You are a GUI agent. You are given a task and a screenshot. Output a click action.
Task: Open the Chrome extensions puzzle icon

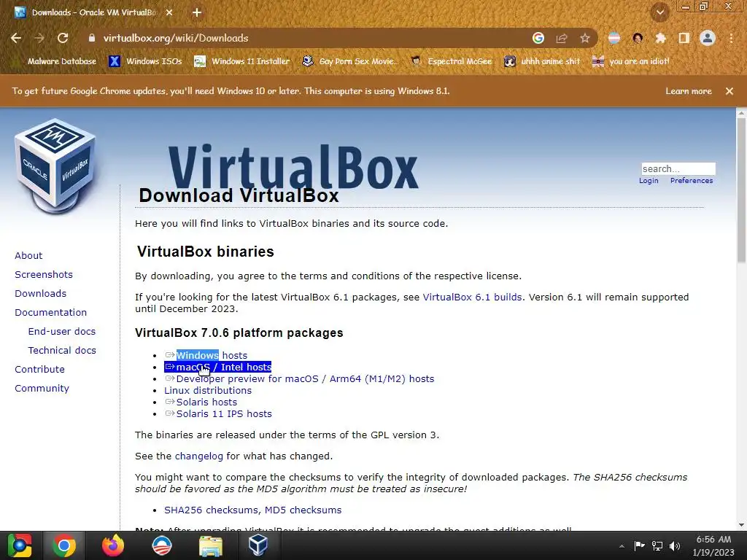click(660, 38)
